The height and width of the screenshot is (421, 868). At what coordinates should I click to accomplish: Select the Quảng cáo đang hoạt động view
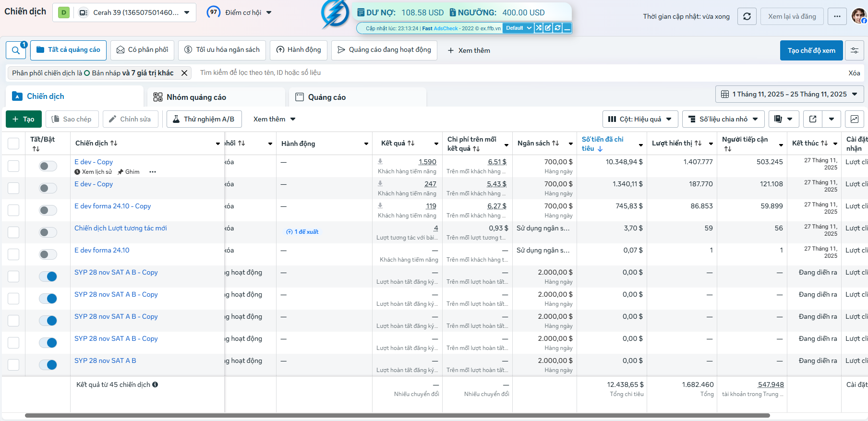point(384,50)
